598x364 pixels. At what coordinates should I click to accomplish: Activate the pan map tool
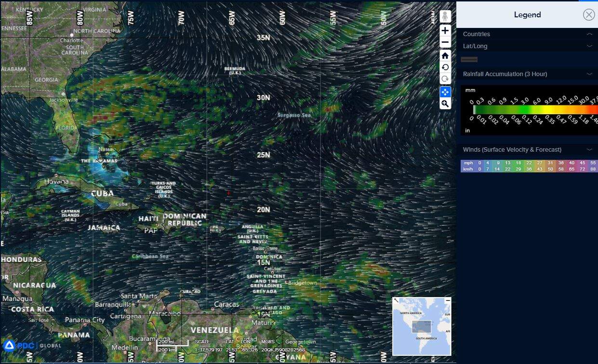click(x=445, y=91)
